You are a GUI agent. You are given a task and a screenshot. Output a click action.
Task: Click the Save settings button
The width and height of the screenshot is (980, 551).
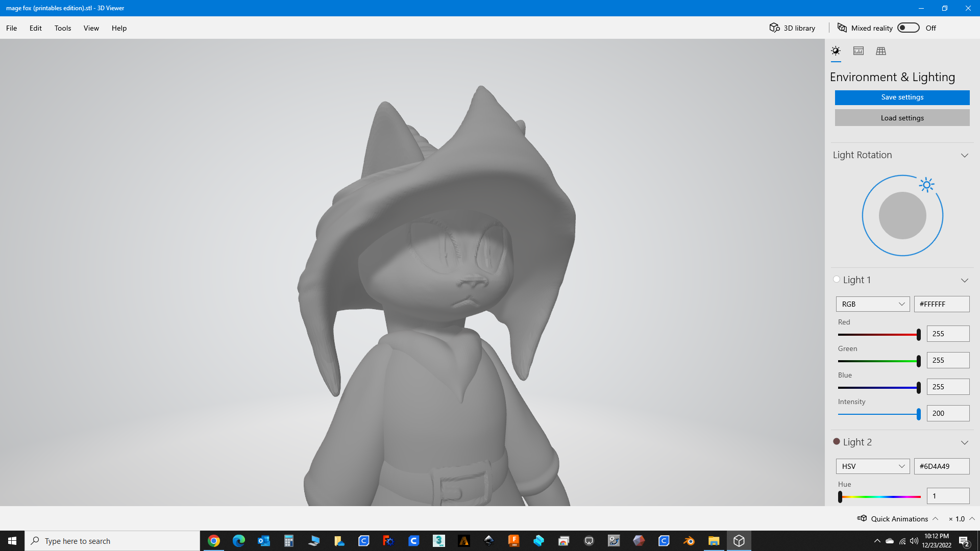coord(902,97)
